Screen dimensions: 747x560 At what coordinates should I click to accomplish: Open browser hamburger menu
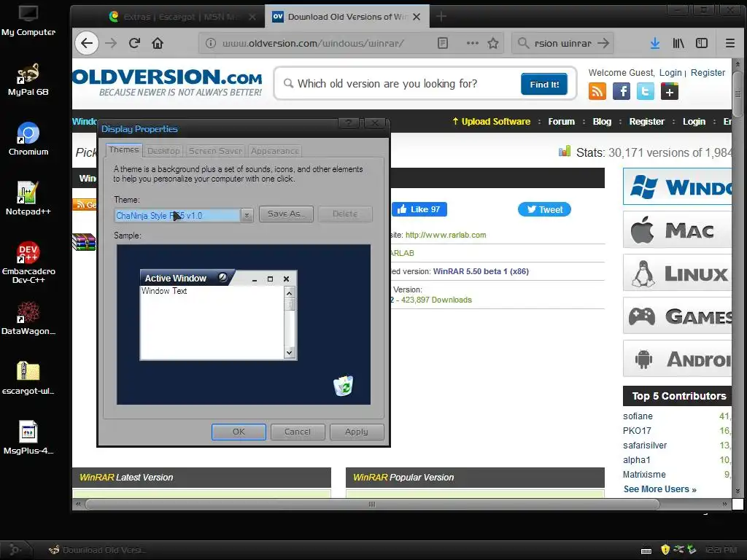click(729, 43)
